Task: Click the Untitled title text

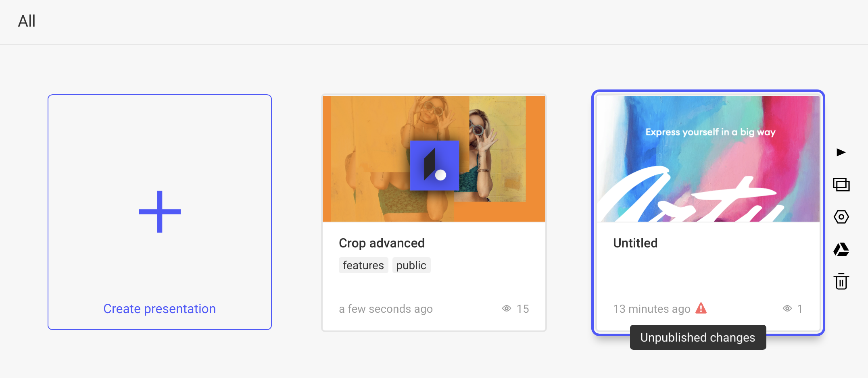Action: (635, 243)
